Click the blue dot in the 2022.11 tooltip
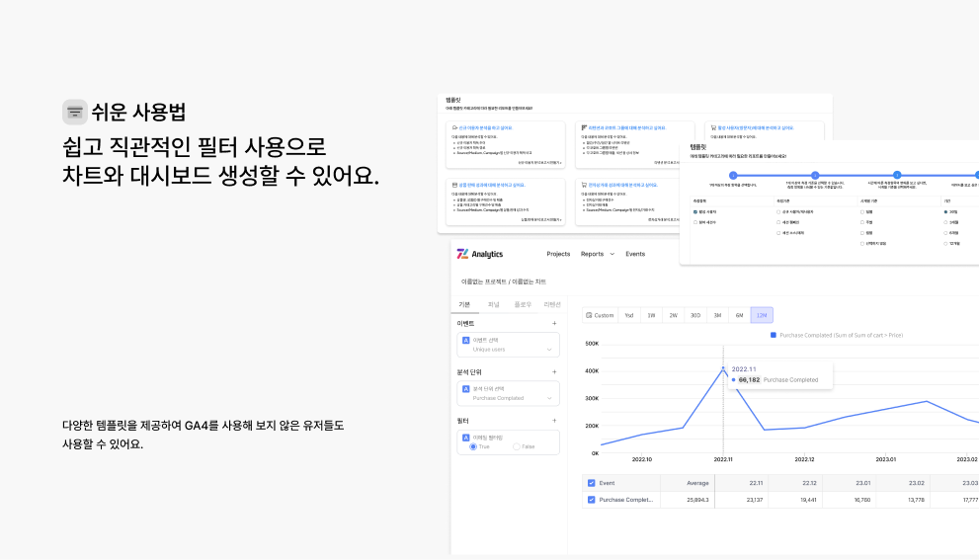Viewport: 979px width, 560px height. pyautogui.click(x=734, y=379)
